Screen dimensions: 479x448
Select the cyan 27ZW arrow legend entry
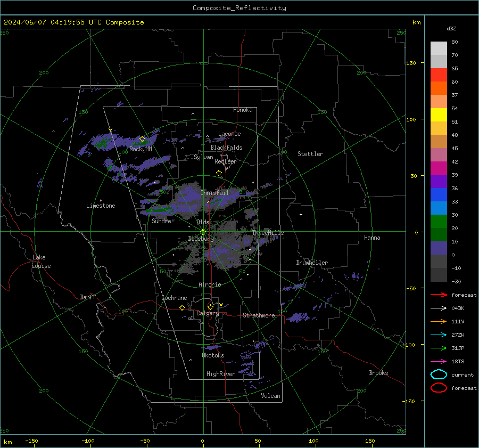(439, 335)
